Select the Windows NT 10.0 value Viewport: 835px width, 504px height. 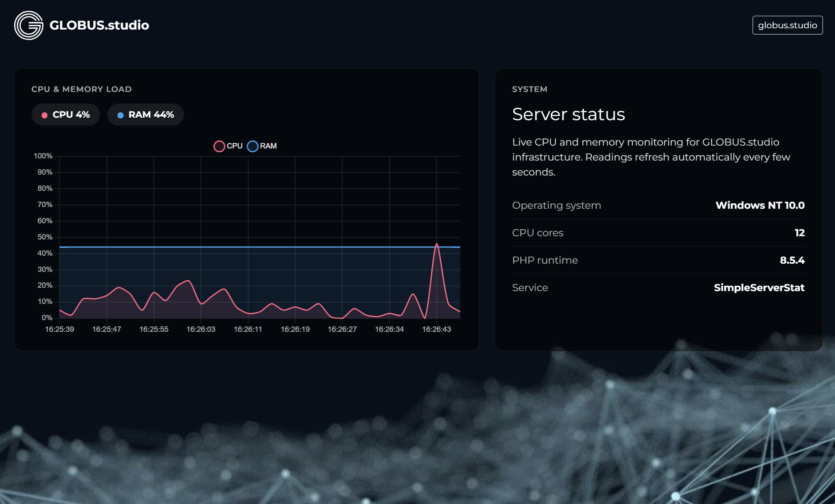point(760,205)
